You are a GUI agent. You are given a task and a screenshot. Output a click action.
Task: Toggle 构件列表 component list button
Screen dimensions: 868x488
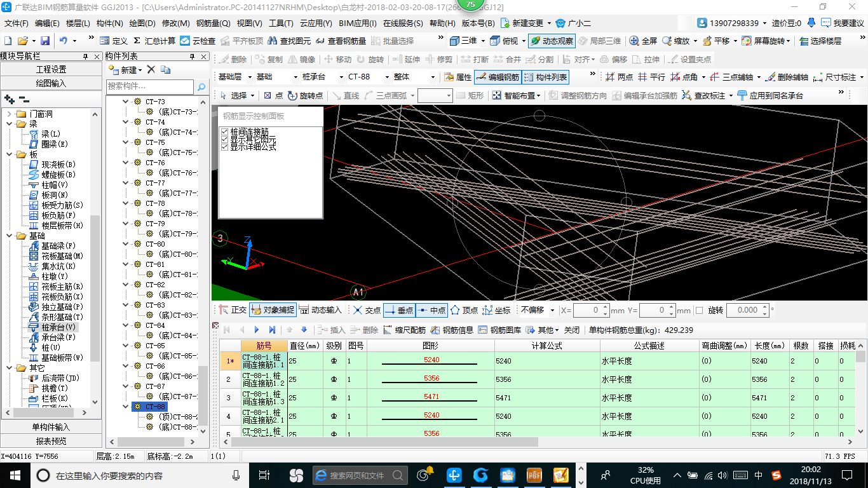coord(545,78)
